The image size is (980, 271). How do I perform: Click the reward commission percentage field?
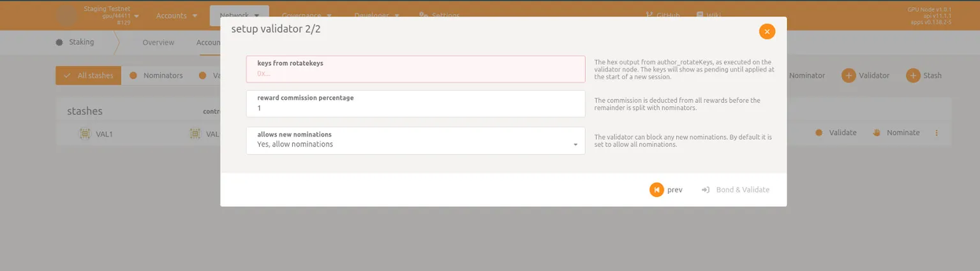pyautogui.click(x=415, y=103)
